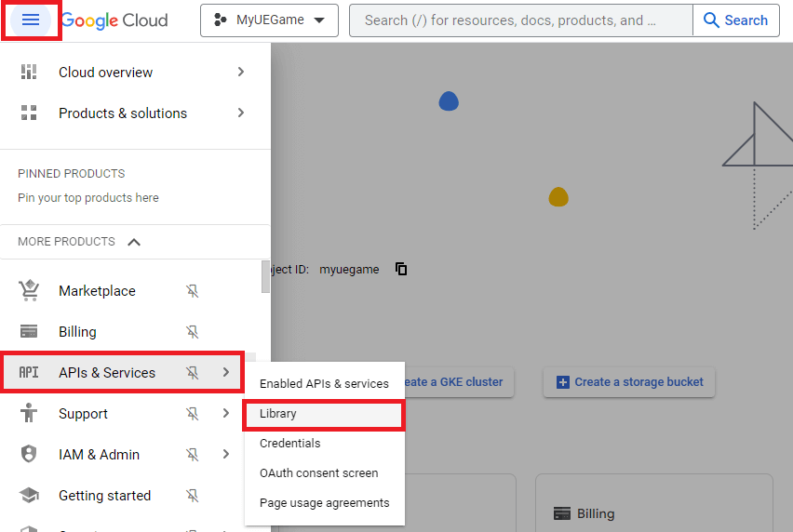Expand the APIs & Services submenu arrow
The image size is (793, 532).
click(x=226, y=372)
